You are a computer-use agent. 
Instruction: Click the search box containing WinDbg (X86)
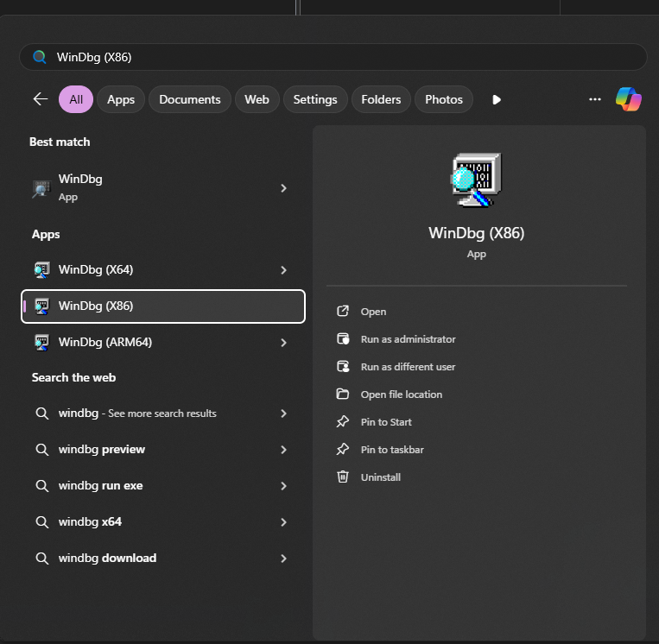pyautogui.click(x=333, y=57)
